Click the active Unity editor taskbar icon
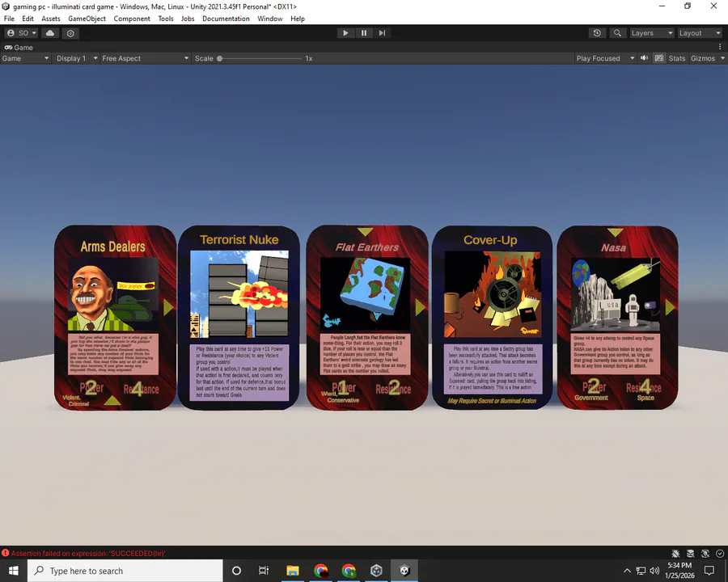 coord(404,571)
